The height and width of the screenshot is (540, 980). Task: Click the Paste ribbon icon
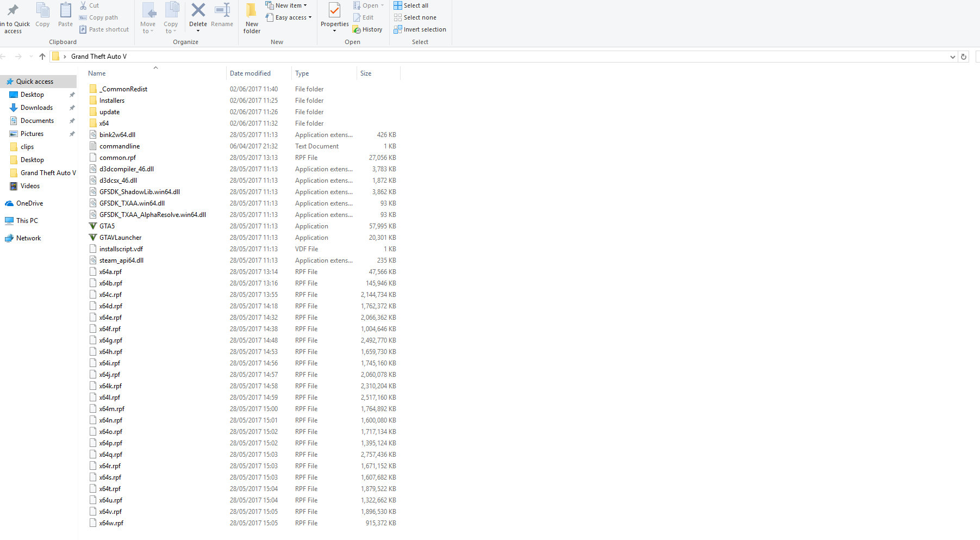65,10
